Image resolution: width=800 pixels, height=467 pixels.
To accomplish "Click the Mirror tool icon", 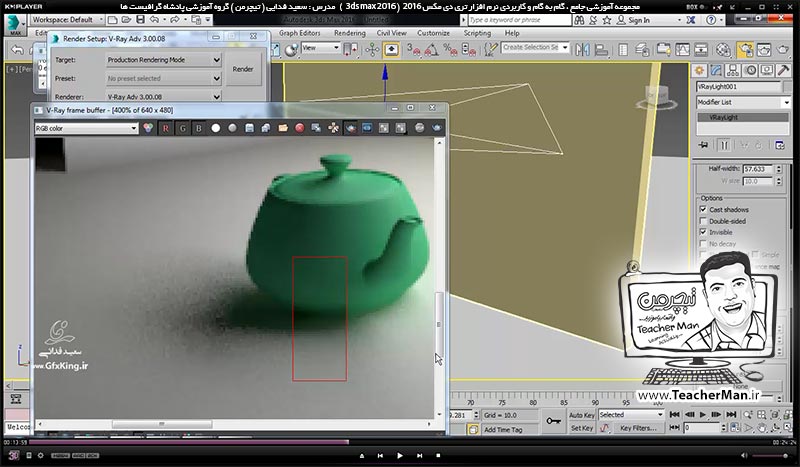I will (582, 49).
